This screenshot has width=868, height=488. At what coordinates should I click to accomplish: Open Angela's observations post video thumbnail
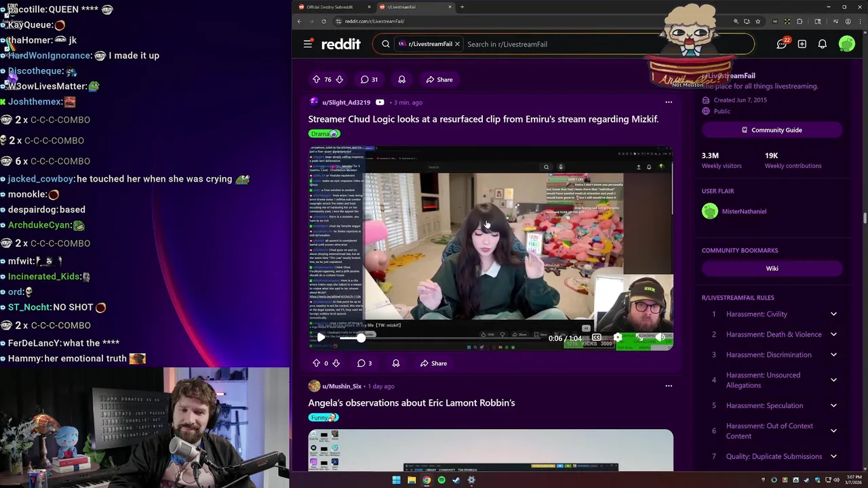click(491, 450)
